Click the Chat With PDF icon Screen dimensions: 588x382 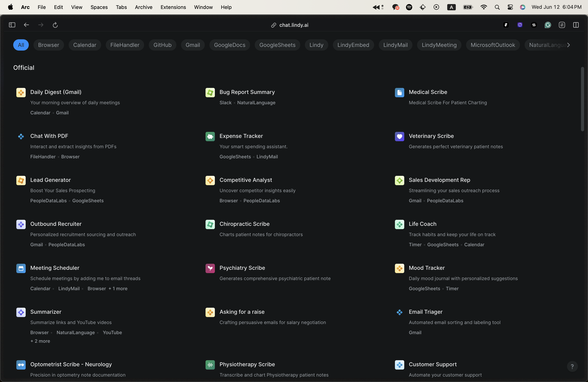pyautogui.click(x=21, y=137)
